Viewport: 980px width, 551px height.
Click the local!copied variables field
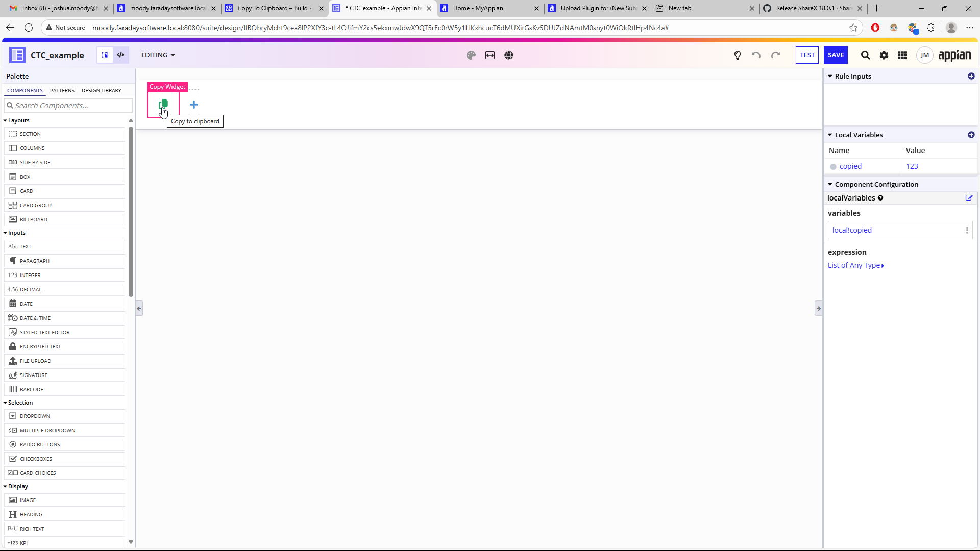pyautogui.click(x=900, y=231)
